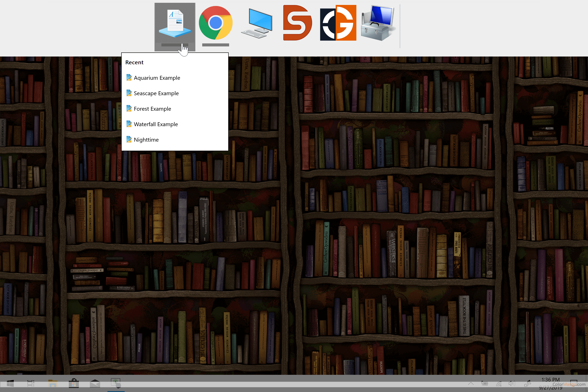Viewport: 588px width, 392px height.
Task: Click the Windows Start button
Action: pyautogui.click(x=10, y=383)
